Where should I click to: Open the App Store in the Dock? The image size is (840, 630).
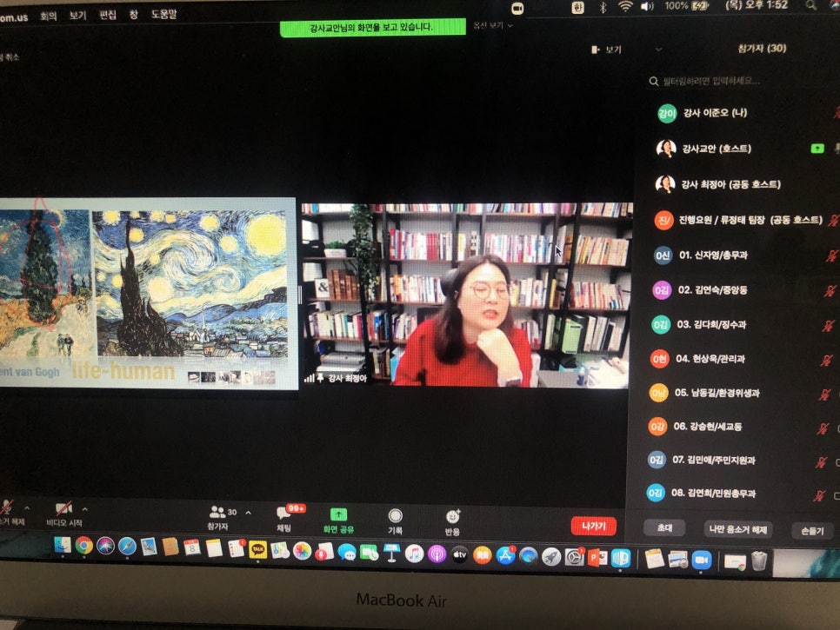coord(505,556)
